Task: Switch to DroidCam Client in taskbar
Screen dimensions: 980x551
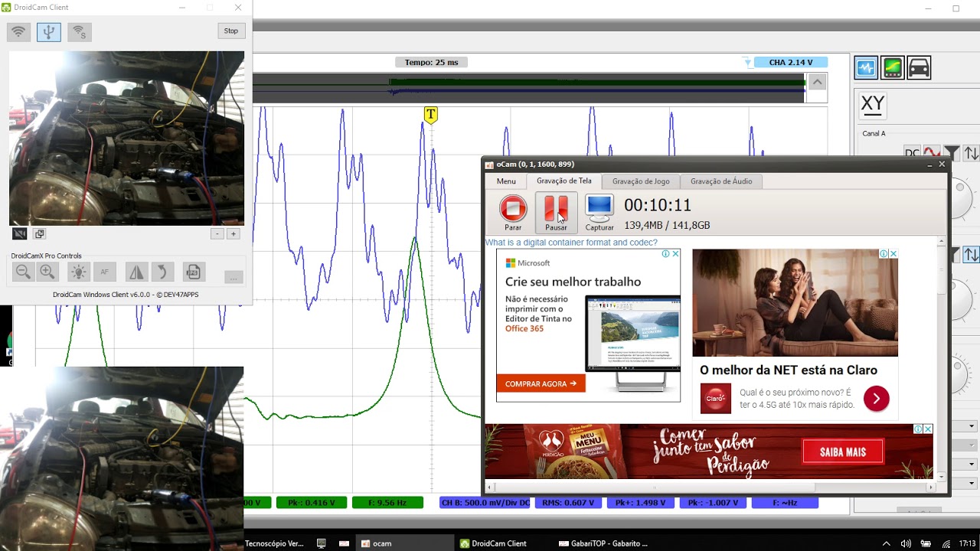Action: coord(493,543)
